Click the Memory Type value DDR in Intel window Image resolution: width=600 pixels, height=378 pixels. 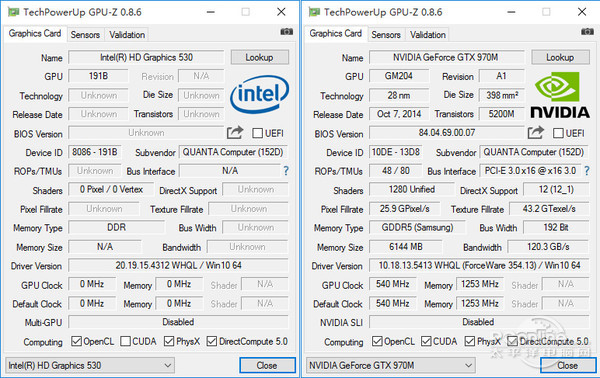(x=116, y=228)
